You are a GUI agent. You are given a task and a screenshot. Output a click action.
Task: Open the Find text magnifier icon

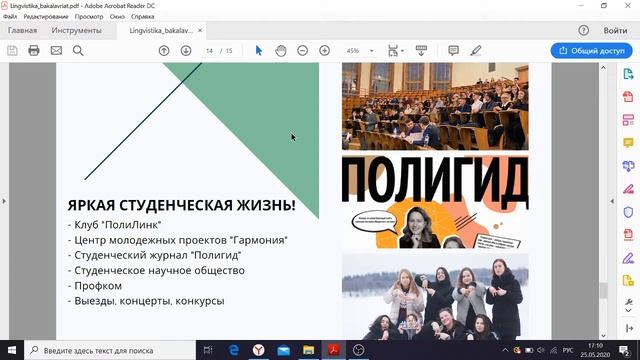[78, 51]
